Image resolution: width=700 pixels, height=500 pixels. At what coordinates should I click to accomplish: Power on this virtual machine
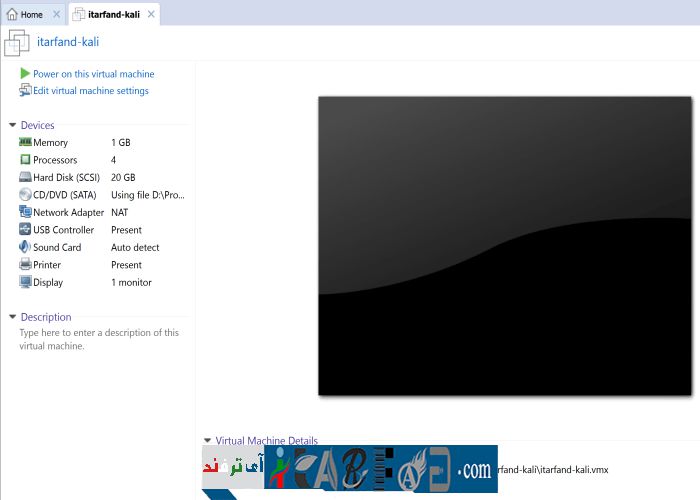[93, 74]
